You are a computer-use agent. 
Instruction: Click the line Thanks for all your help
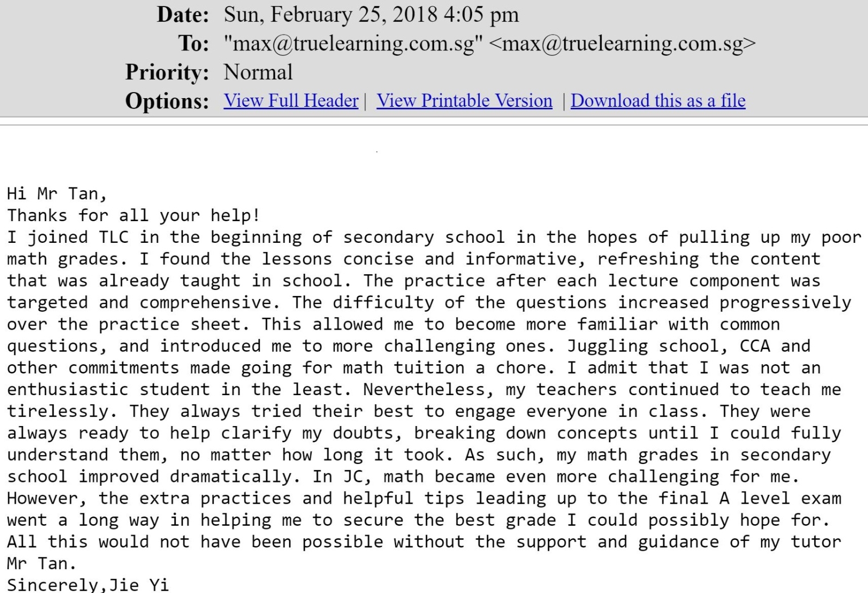[x=133, y=215]
